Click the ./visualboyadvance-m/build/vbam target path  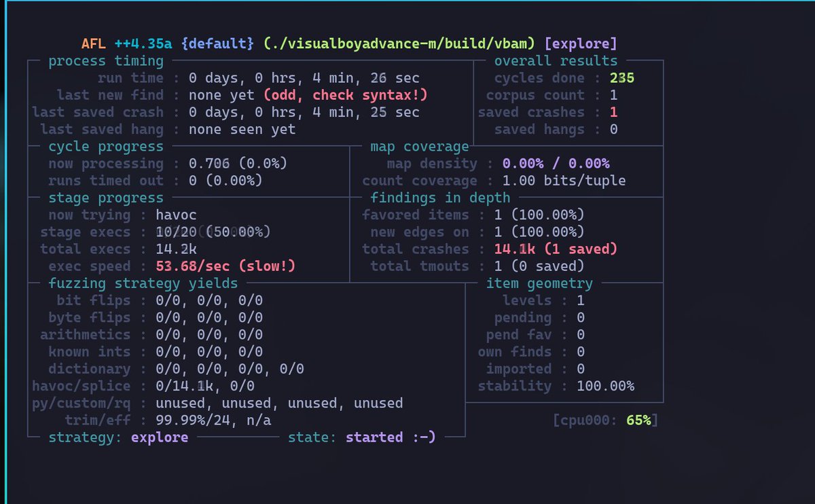pos(399,43)
